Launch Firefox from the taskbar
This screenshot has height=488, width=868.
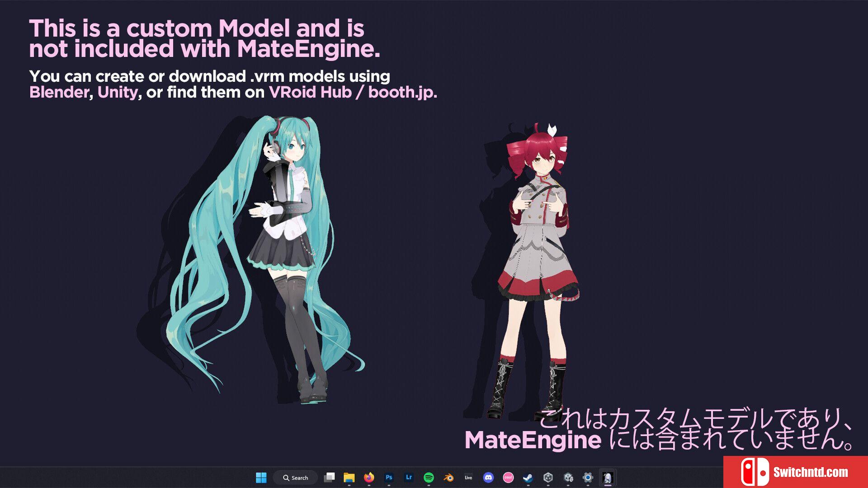tap(369, 478)
